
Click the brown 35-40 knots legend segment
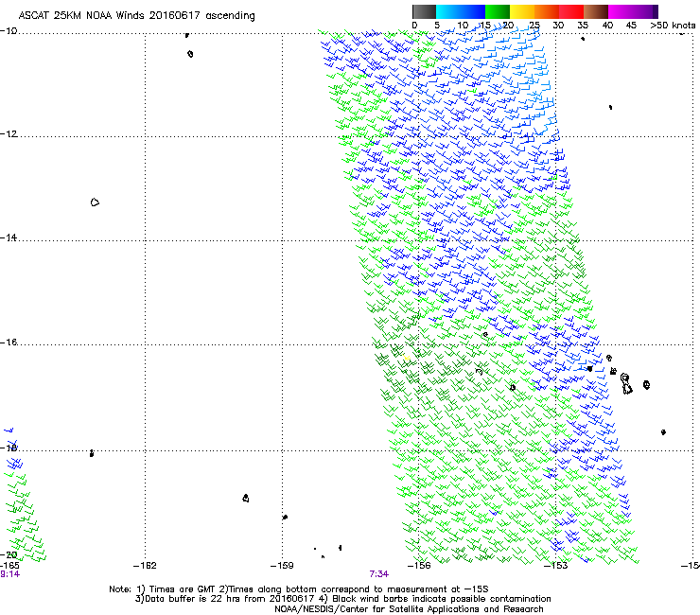click(x=596, y=11)
